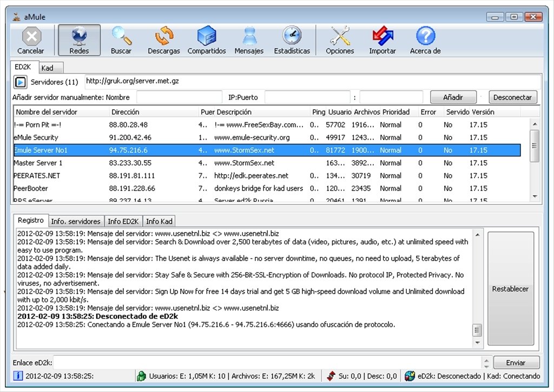The width and height of the screenshot is (554, 392).
Task: Click the upload/download speed arrows icon
Action: click(x=331, y=376)
